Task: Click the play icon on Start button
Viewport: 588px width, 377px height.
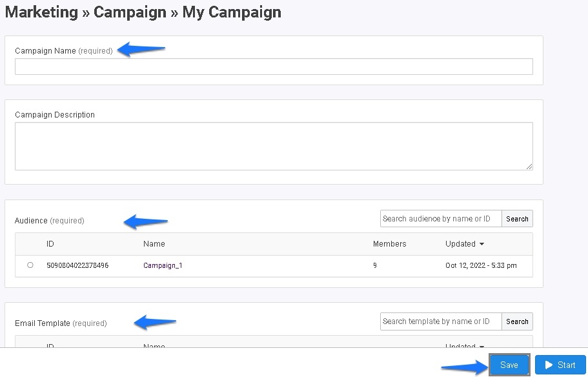Action: tap(549, 365)
